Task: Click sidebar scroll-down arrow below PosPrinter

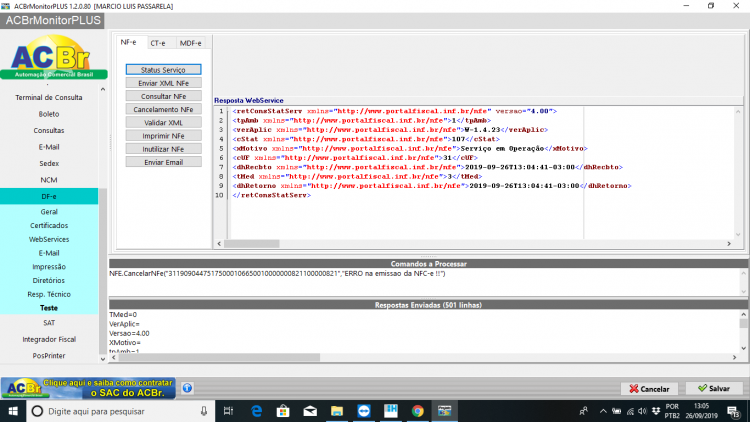Action: pos(103,358)
